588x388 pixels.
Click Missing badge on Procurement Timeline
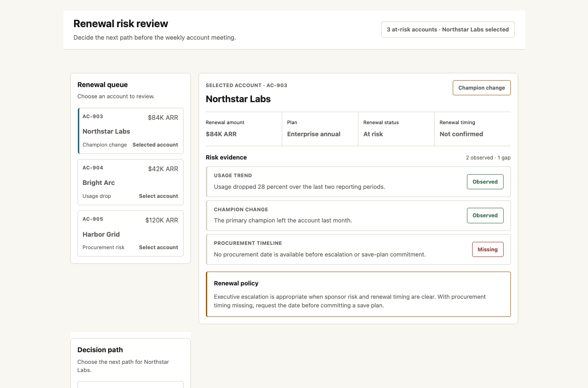coord(488,249)
